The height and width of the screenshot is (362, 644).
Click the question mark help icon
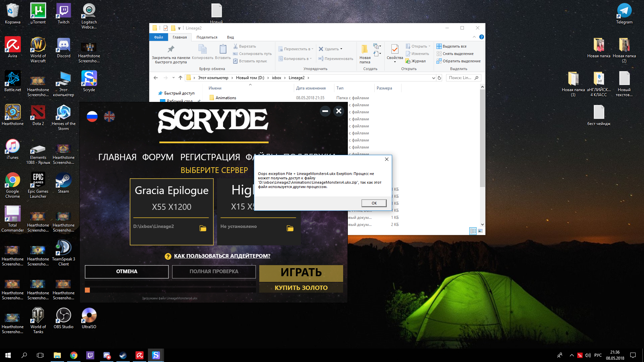(x=168, y=256)
